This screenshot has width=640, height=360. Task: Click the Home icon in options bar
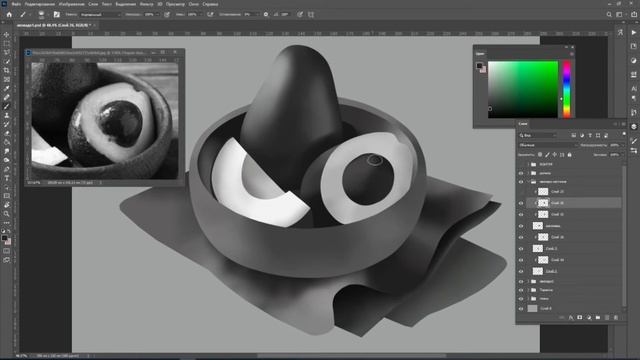(x=9, y=14)
